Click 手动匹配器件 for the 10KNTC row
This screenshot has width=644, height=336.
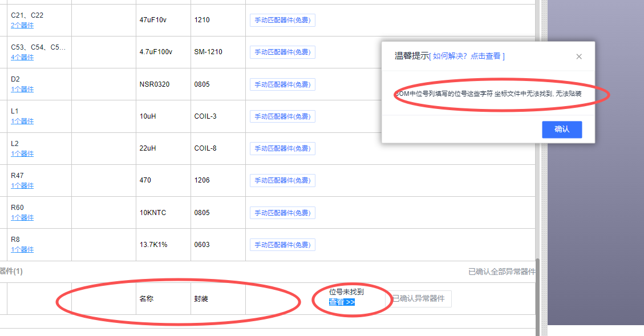click(282, 213)
